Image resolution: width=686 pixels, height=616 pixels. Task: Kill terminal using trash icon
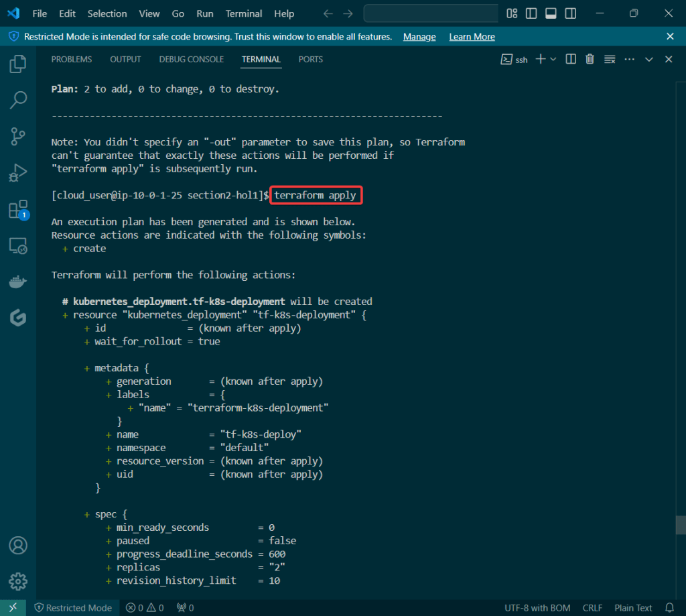click(x=590, y=59)
